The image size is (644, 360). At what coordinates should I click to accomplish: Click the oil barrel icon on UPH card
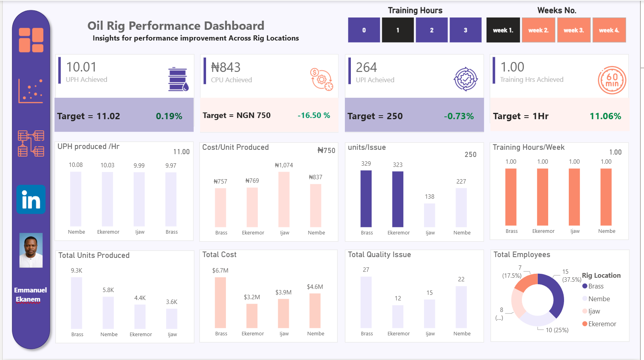pyautogui.click(x=177, y=76)
